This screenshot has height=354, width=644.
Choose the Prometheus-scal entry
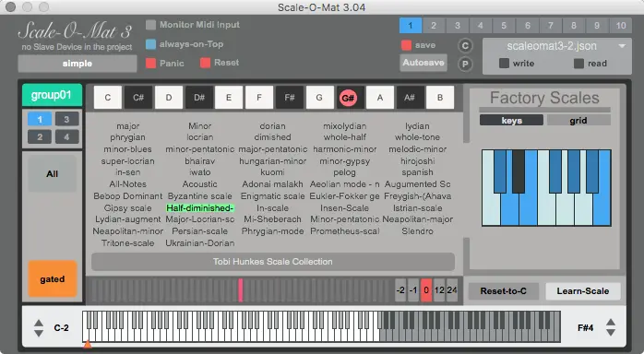coord(344,231)
